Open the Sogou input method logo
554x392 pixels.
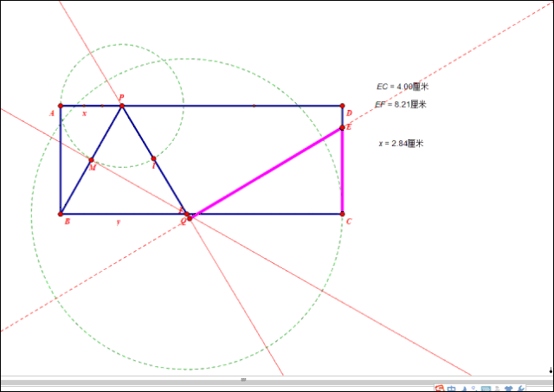pos(440,389)
